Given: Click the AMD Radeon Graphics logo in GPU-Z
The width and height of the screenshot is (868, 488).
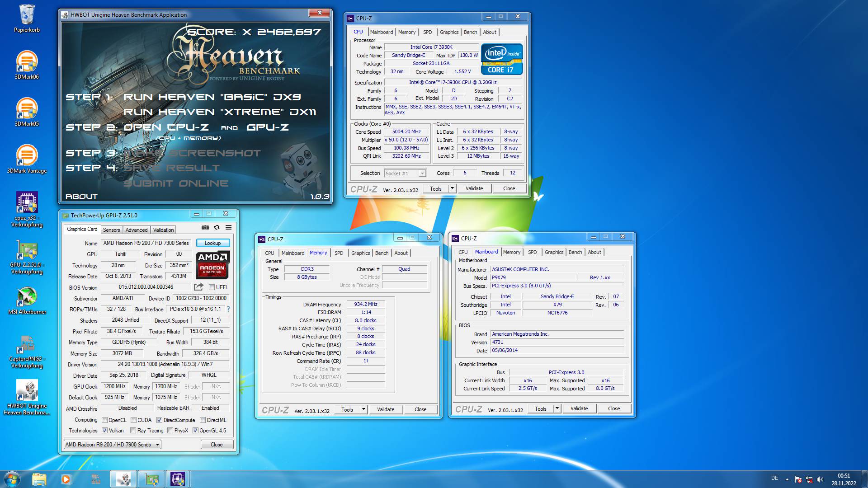Looking at the screenshot, I should click(x=212, y=265).
